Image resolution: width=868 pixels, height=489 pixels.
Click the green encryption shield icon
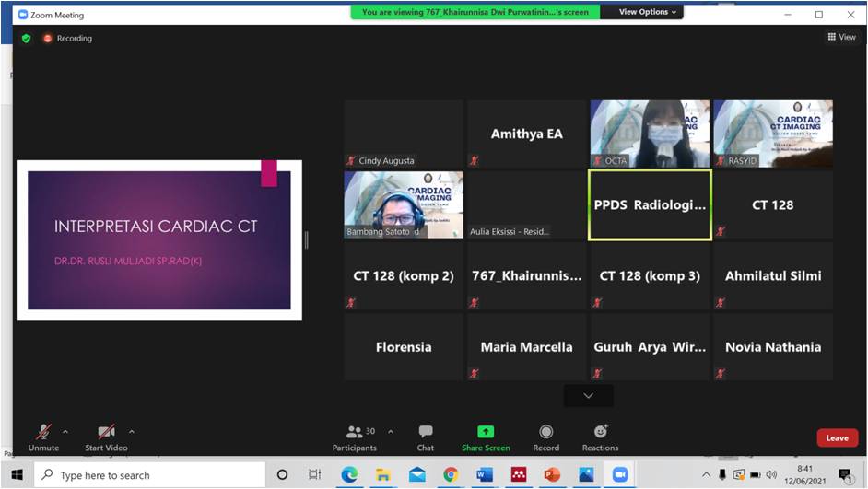point(26,39)
